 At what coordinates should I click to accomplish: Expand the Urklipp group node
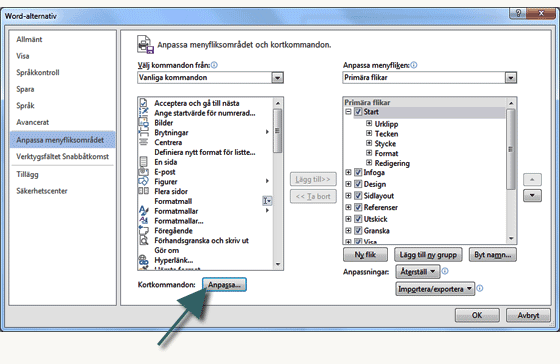(369, 124)
